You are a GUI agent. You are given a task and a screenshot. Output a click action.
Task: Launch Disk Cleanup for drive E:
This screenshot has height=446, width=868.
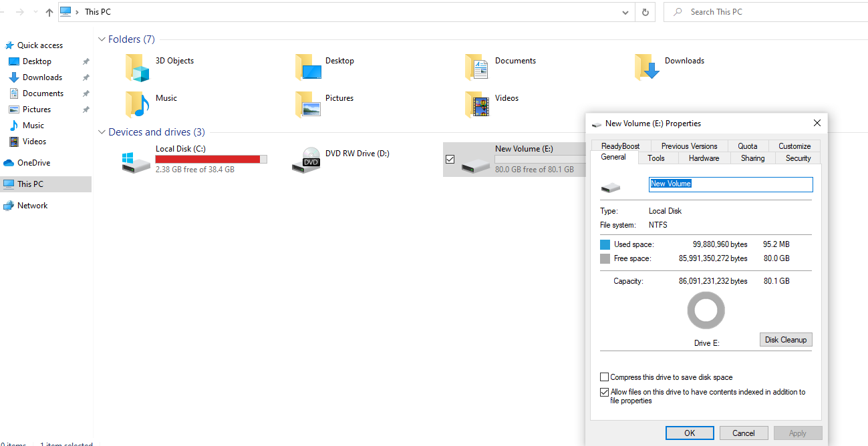click(x=785, y=339)
